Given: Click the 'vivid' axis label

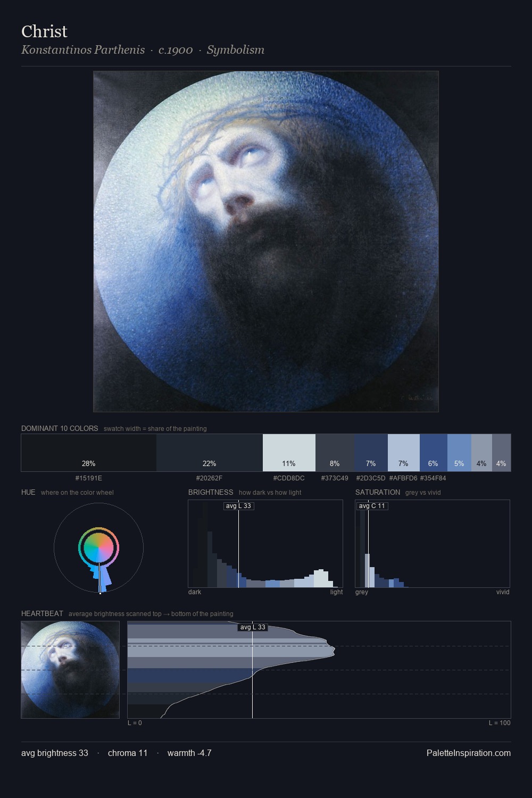Looking at the screenshot, I should tap(503, 592).
